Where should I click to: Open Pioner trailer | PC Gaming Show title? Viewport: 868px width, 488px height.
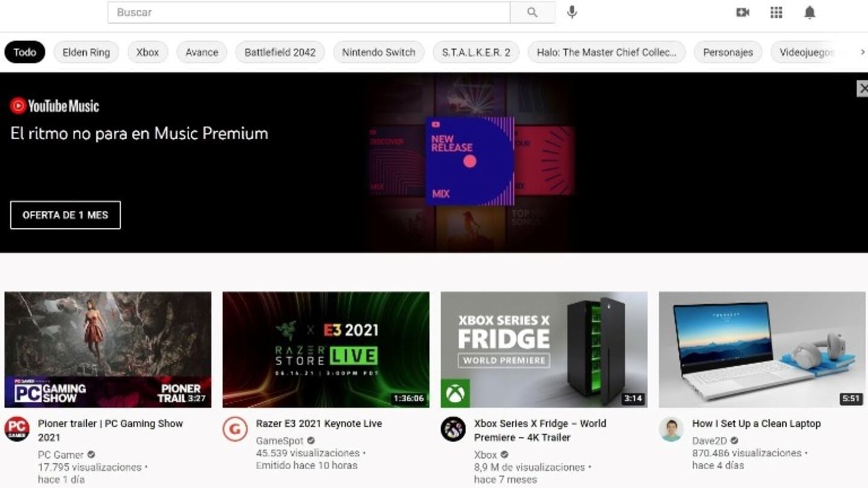(110, 430)
